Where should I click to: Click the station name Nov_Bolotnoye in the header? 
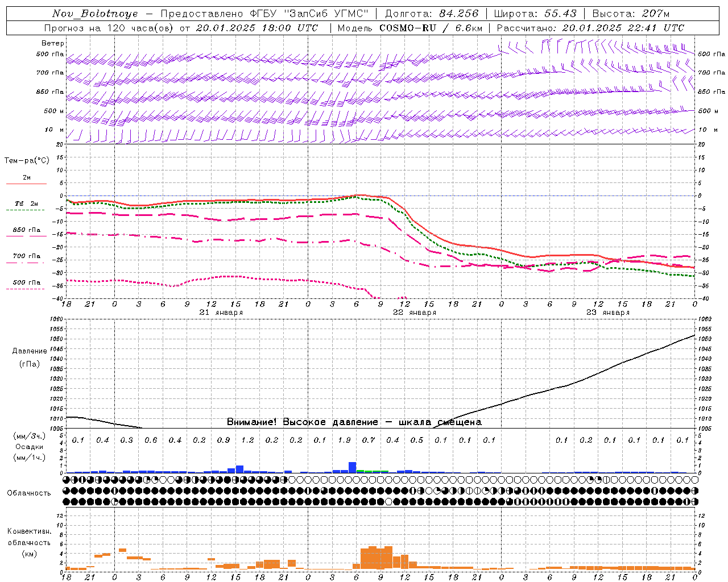point(95,14)
